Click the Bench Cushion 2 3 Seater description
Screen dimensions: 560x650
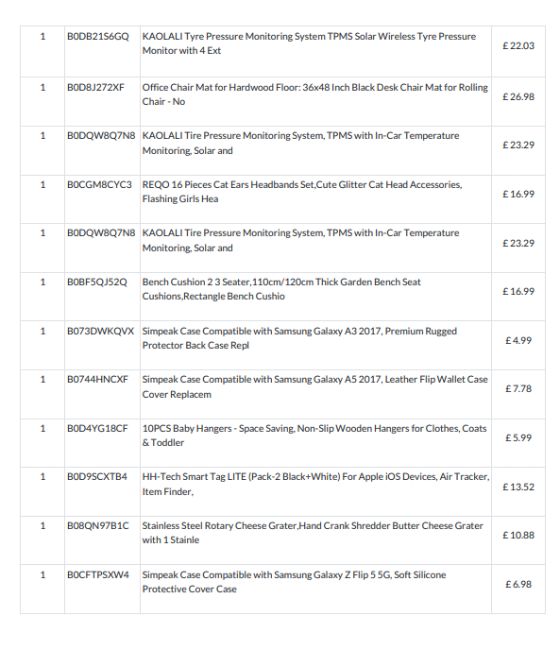point(281,289)
